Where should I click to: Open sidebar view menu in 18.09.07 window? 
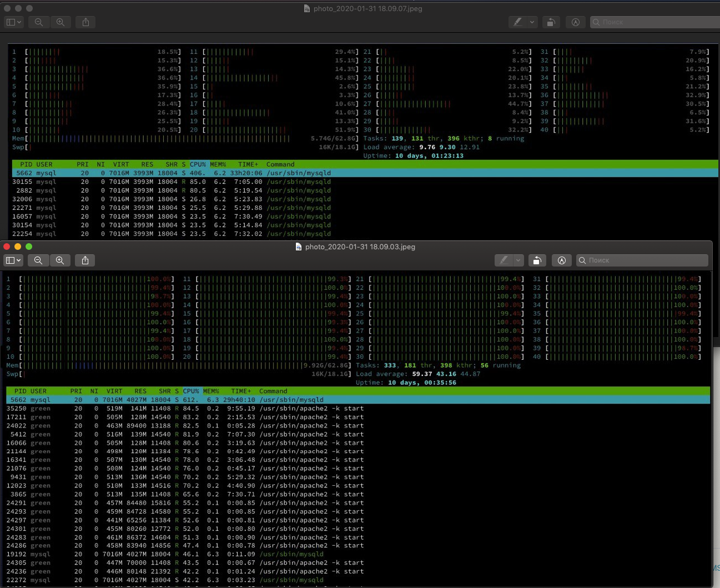pyautogui.click(x=13, y=22)
